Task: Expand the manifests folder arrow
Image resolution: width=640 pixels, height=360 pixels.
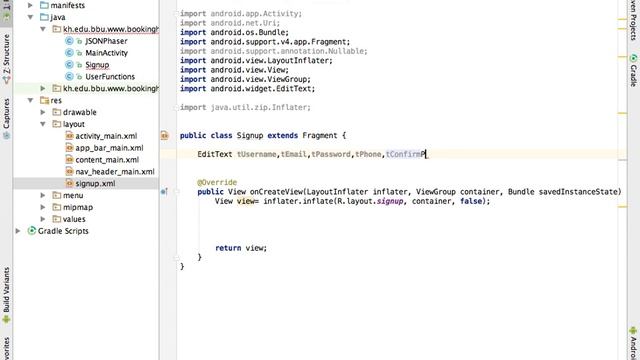Action: 30,5
